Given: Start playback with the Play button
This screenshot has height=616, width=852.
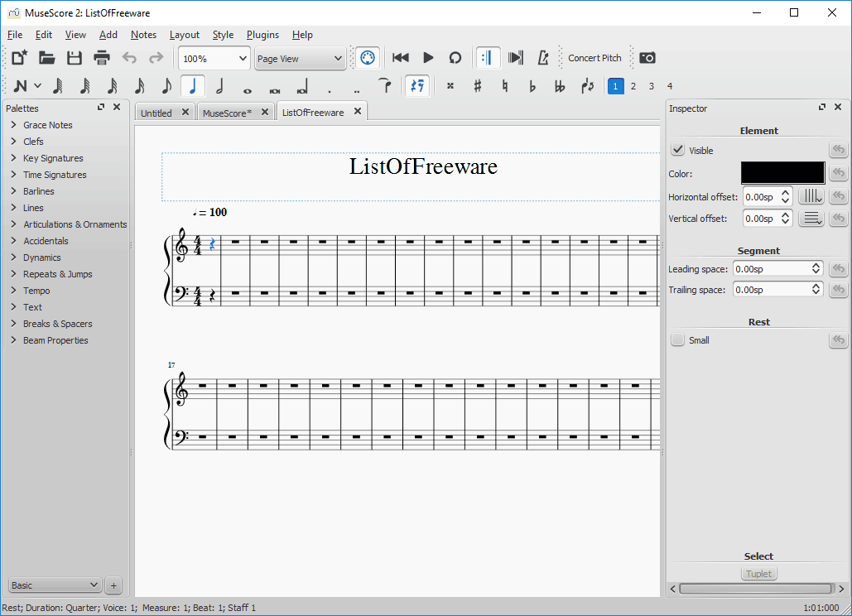Looking at the screenshot, I should [428, 58].
